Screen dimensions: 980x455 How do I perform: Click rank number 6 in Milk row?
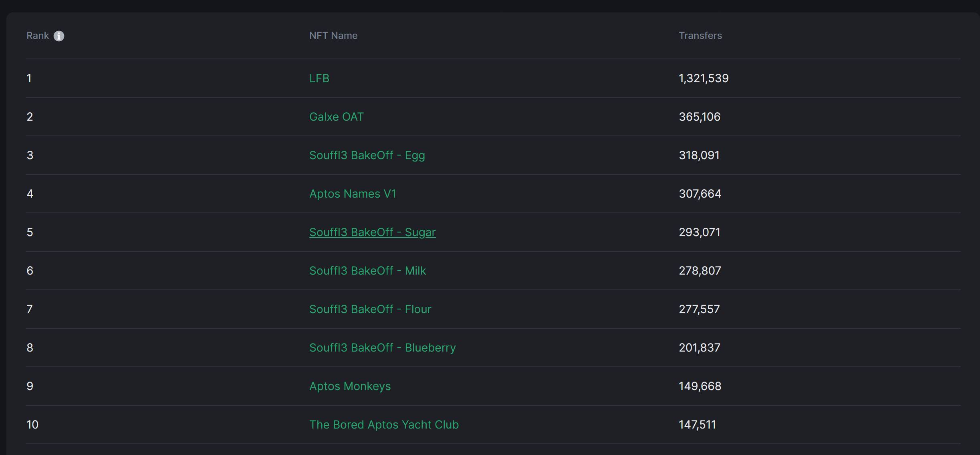coord(30,271)
